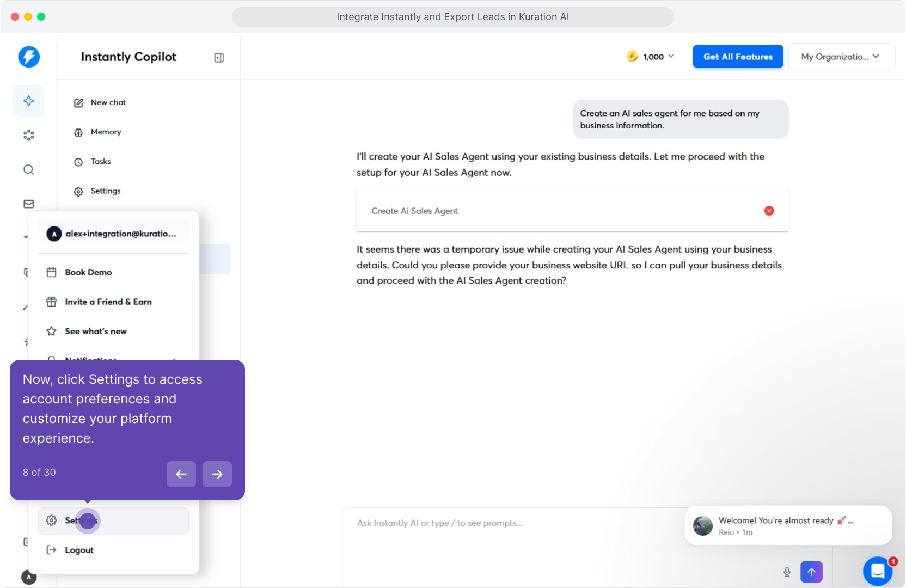Click the user avatar at bottom of sidebar

pyautogui.click(x=29, y=577)
